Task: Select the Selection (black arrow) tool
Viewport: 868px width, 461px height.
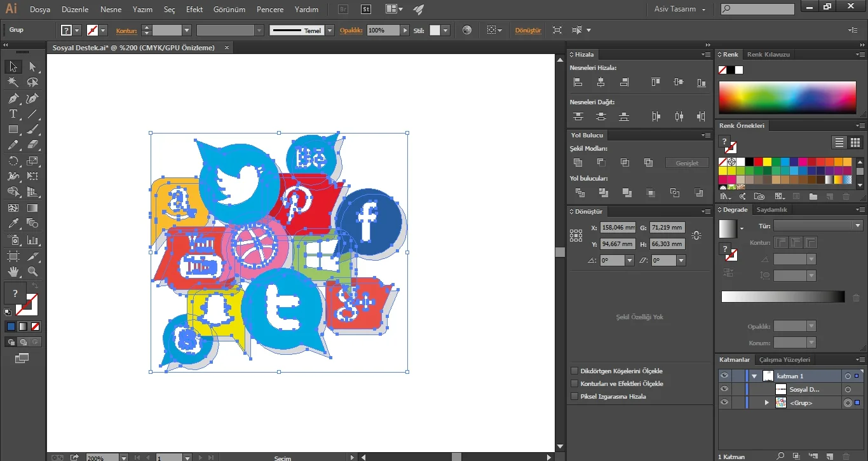Action: [x=13, y=67]
